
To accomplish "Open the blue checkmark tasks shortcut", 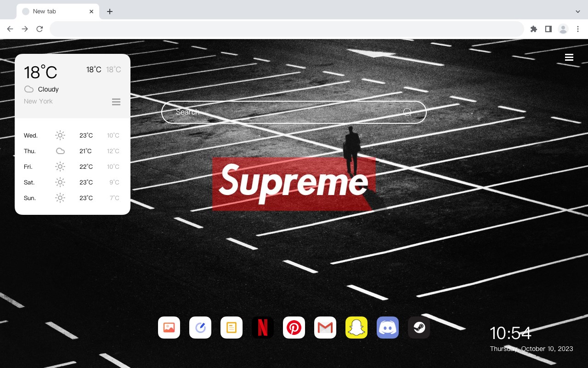I will point(200,328).
